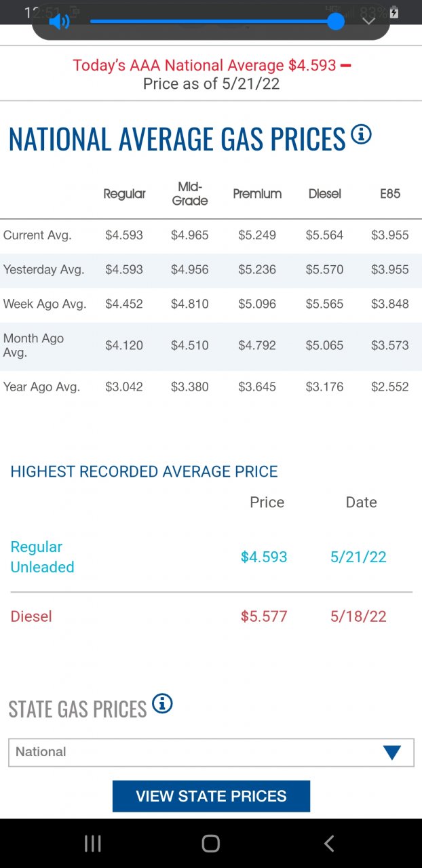Tap the Regular column header
This screenshot has height=868, width=422.
[124, 194]
